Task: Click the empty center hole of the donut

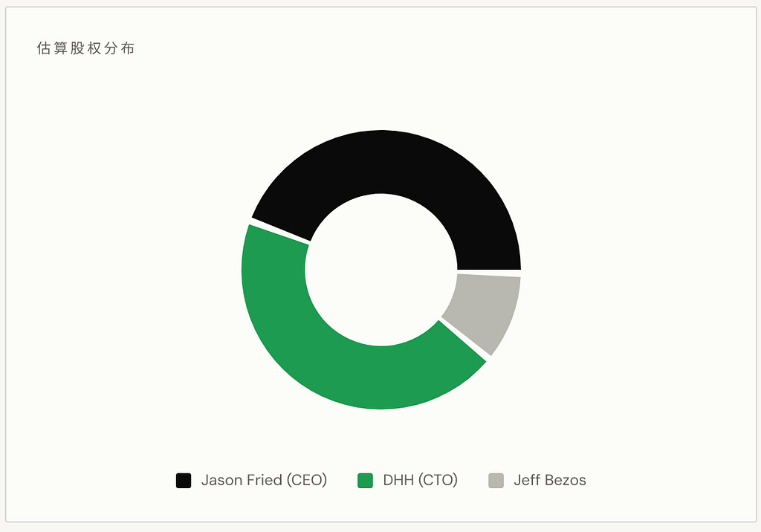Action: click(x=381, y=270)
